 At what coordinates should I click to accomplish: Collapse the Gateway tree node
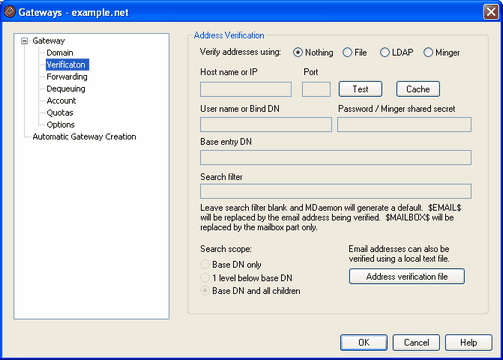click(24, 41)
